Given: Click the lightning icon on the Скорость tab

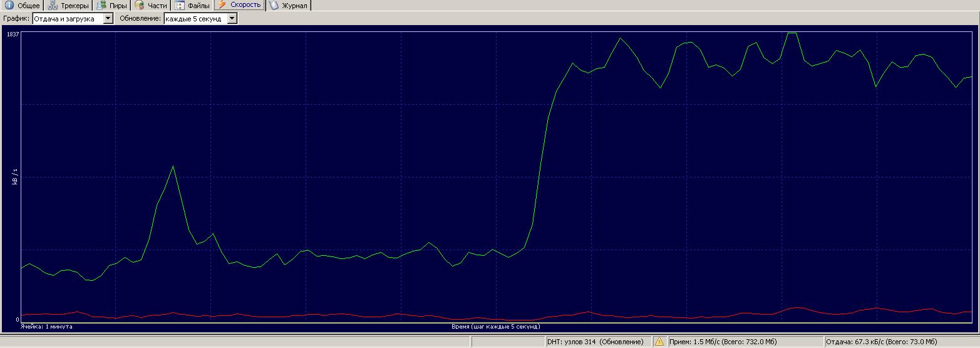Looking at the screenshot, I should click(222, 5).
